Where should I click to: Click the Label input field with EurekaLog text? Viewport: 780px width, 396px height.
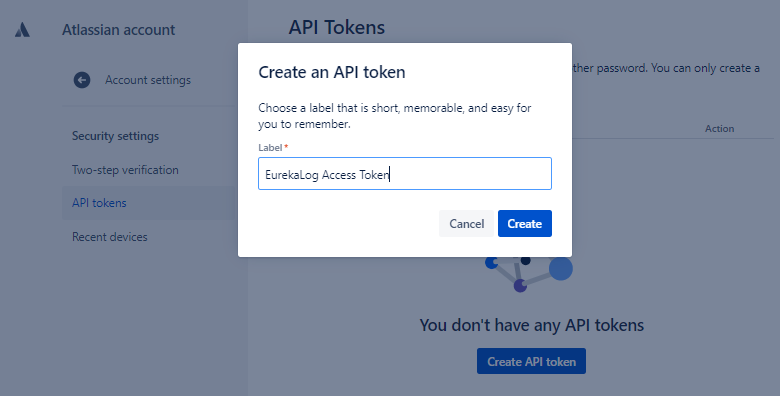point(405,174)
